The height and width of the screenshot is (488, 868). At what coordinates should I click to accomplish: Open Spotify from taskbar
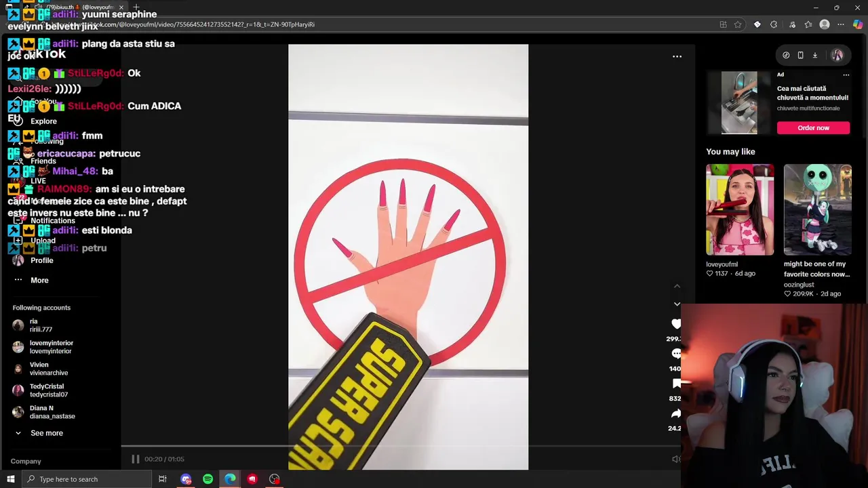click(x=208, y=479)
